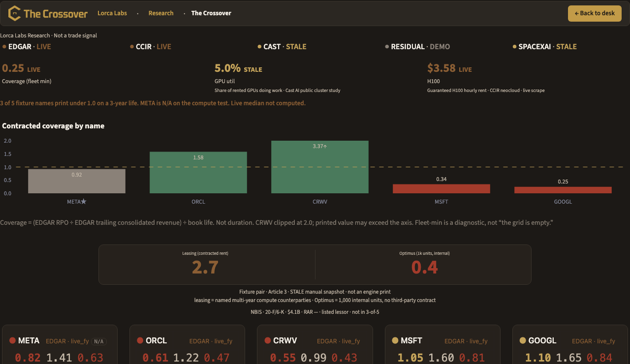
Task: Click the "GPU util" caption
Action: coord(225,81)
